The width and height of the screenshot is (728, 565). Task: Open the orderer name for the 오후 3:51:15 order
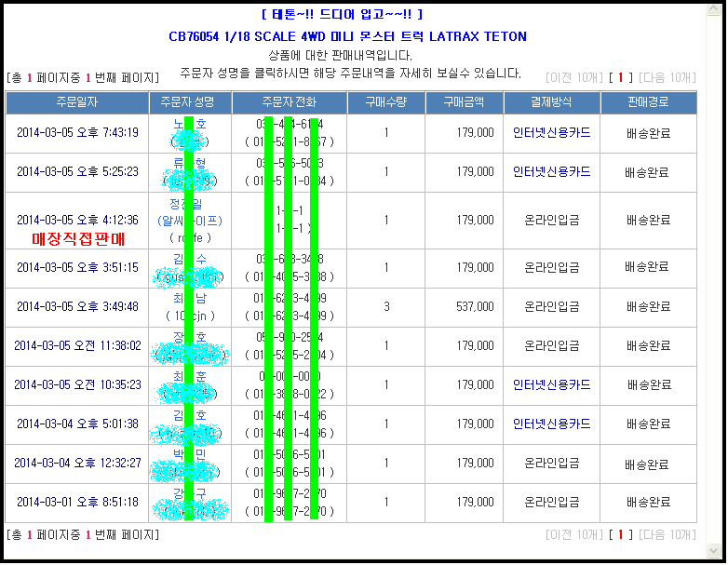(190, 259)
